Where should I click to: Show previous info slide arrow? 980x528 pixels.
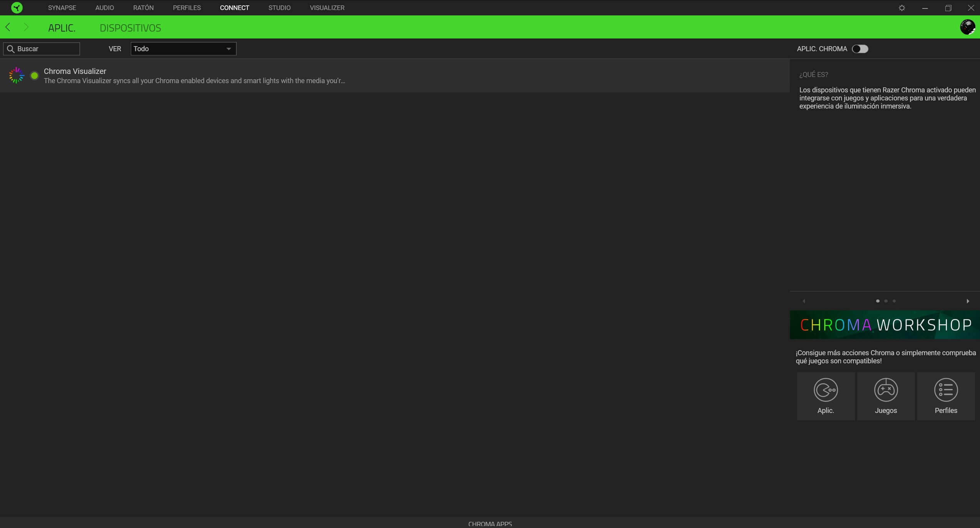(x=804, y=301)
